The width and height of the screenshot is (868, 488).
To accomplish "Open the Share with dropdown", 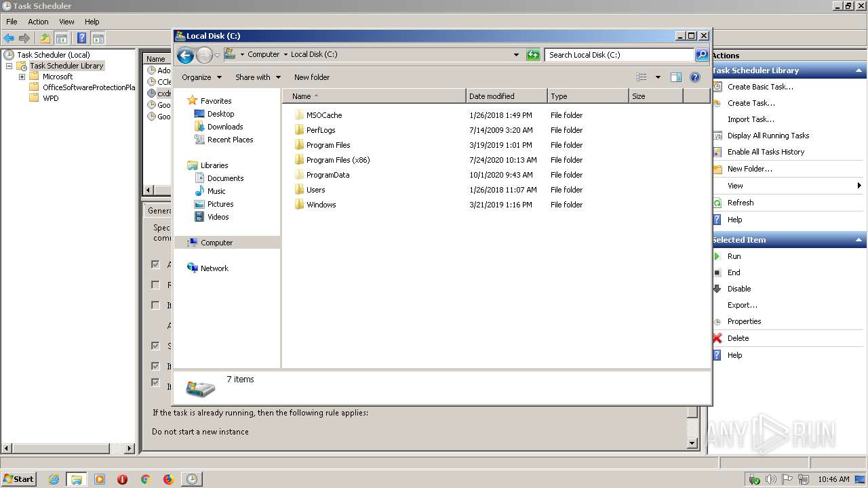I will (258, 77).
